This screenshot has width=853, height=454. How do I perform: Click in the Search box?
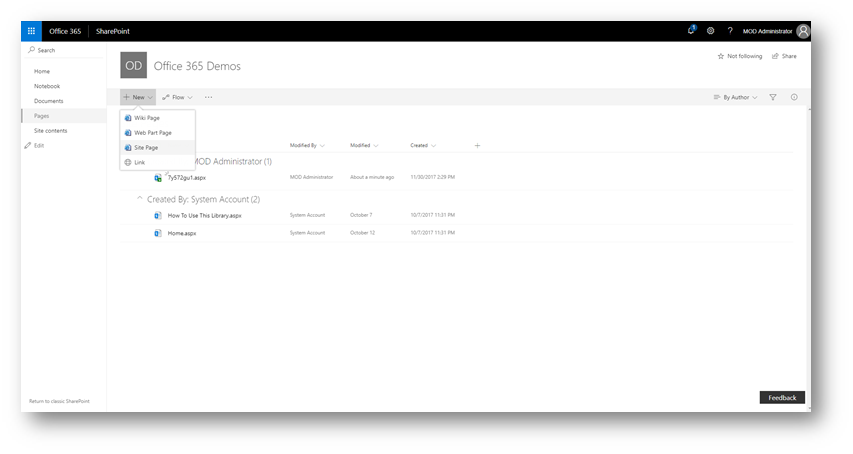64,50
